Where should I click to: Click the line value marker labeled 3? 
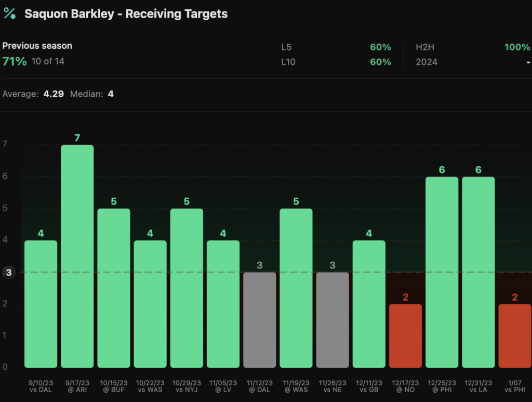tap(9, 273)
